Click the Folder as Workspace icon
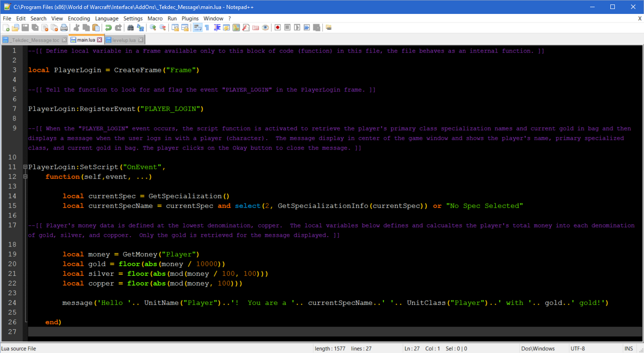The height and width of the screenshot is (353, 644). 255,27
